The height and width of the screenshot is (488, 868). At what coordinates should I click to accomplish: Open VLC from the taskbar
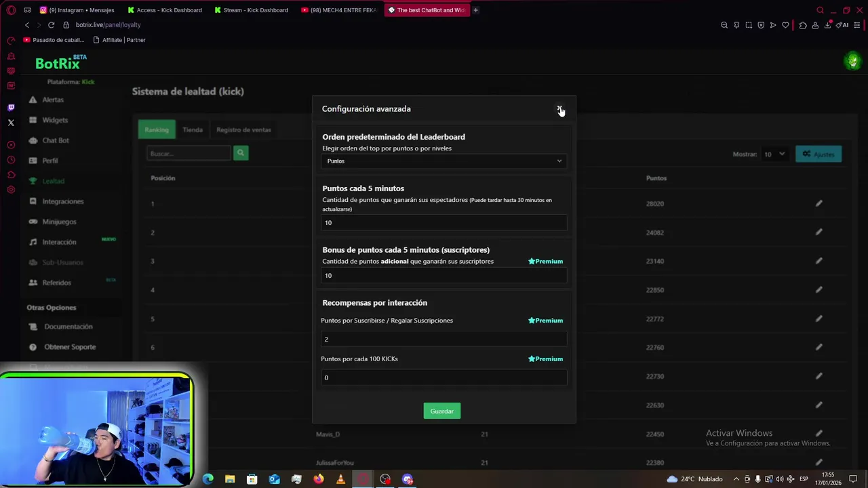click(340, 479)
